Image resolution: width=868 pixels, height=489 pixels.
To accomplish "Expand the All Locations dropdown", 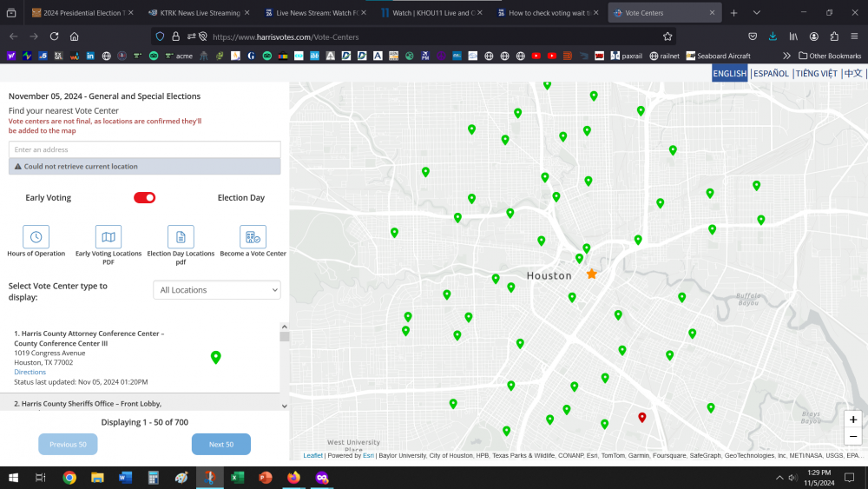I will click(216, 290).
